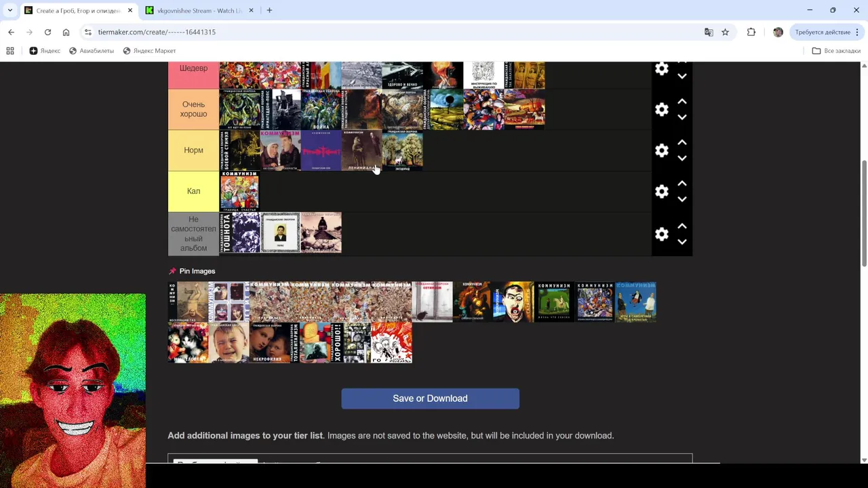Open the Яндекс bookmark
The width and height of the screenshot is (868, 488).
(45, 51)
